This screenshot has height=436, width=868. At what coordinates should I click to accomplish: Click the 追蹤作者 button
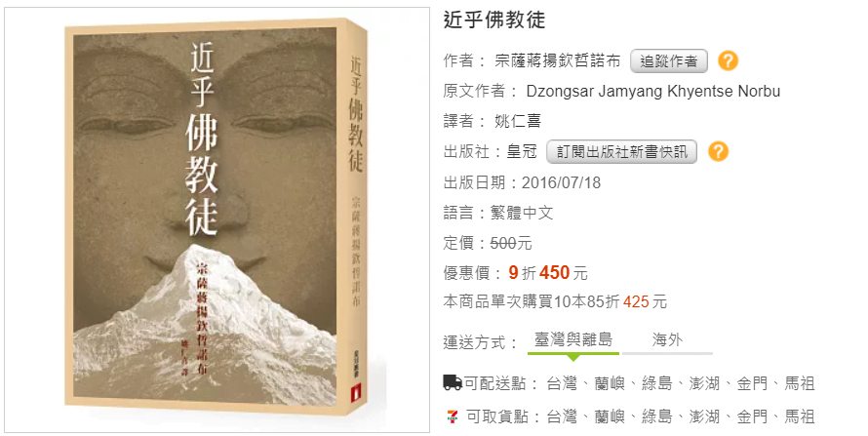click(669, 60)
